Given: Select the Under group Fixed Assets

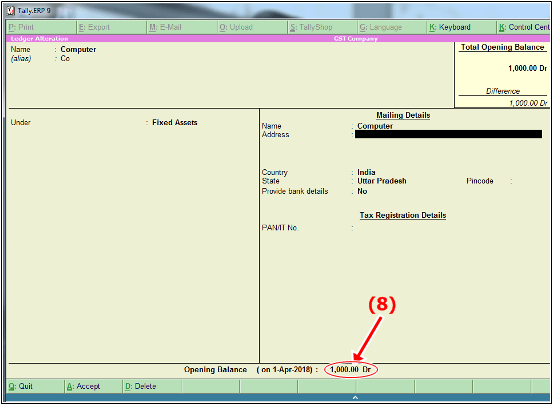Looking at the screenshot, I should 175,122.
